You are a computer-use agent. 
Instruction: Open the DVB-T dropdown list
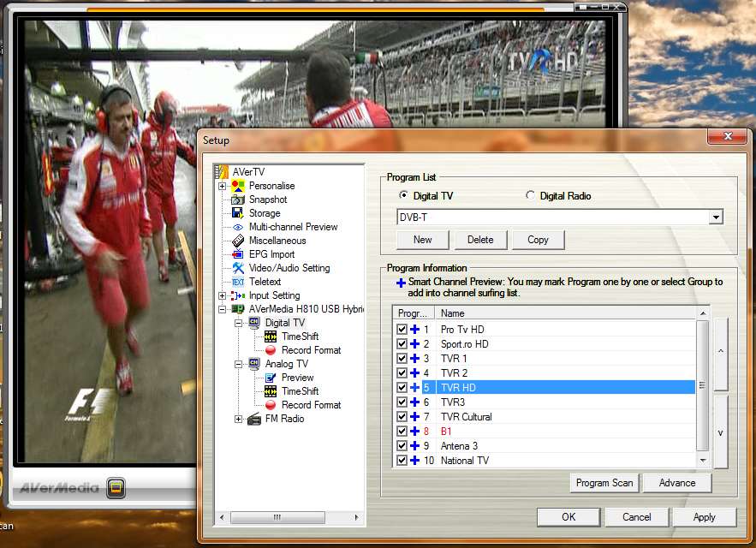715,217
